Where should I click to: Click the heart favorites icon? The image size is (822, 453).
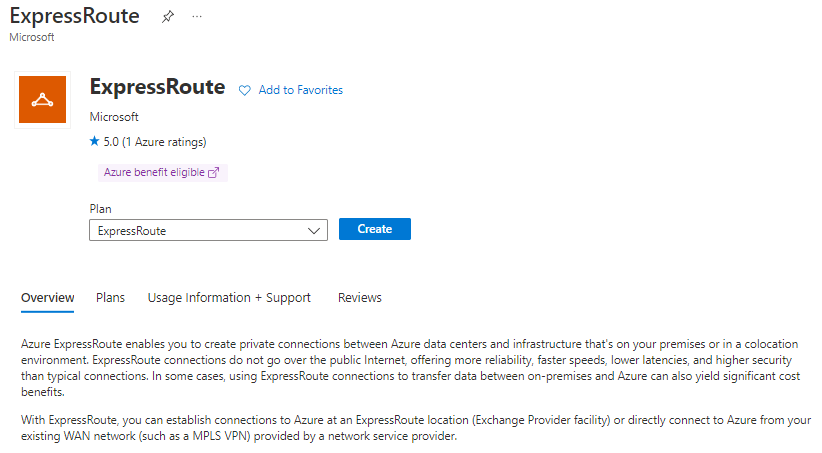click(245, 90)
